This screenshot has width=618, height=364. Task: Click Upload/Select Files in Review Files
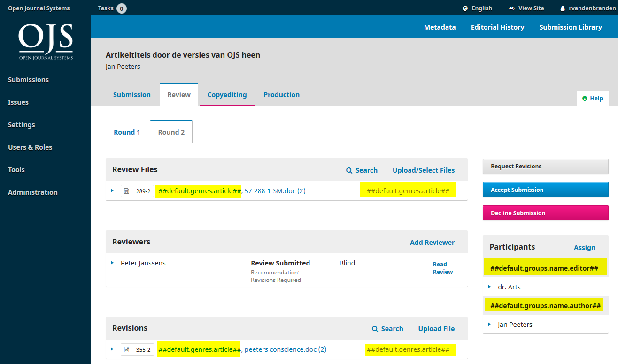[x=424, y=170]
